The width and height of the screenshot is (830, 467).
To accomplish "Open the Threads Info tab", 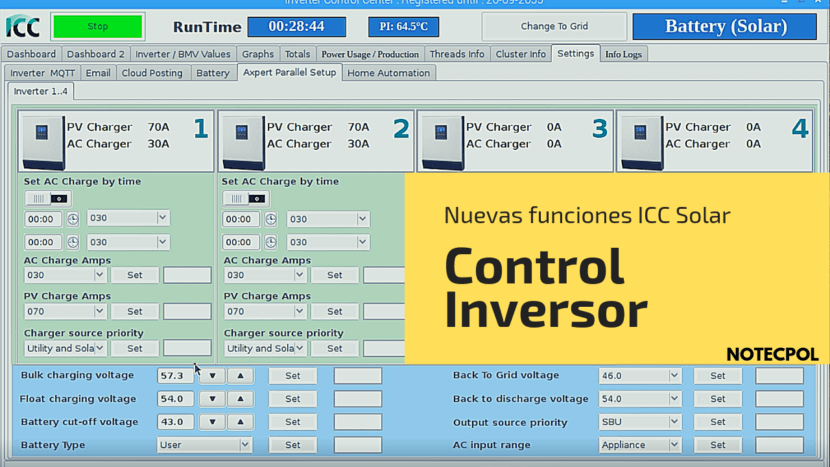I will [x=457, y=54].
